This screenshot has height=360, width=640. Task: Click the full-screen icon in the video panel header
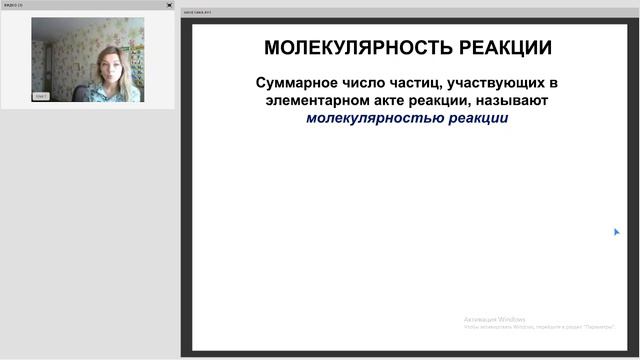point(169,5)
